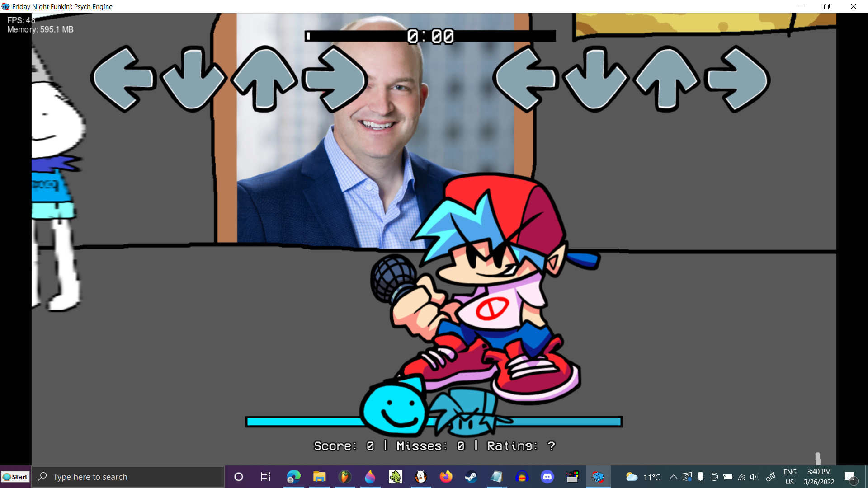Click the Score and Misses text
This screenshot has width=868, height=488.
point(434,446)
